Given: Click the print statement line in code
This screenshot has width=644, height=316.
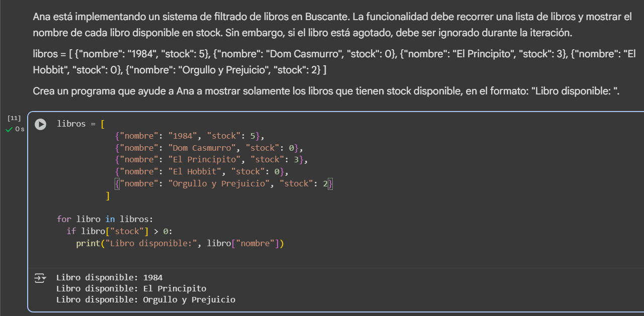Looking at the screenshot, I should click(x=180, y=244).
